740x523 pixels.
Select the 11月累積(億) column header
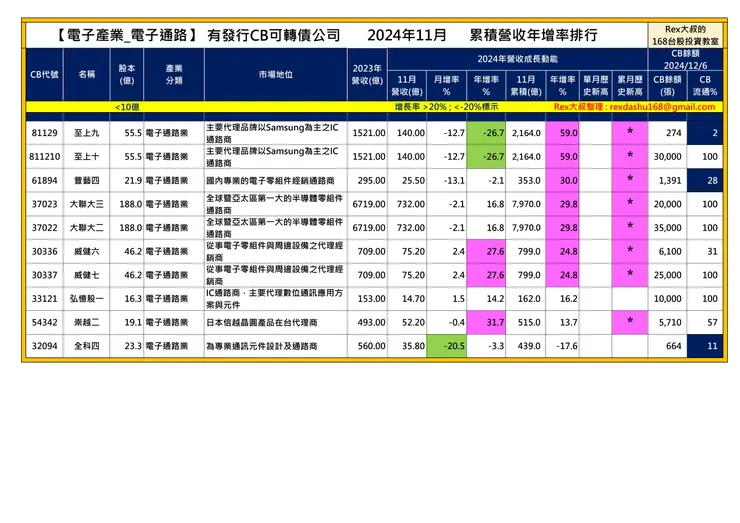tap(525, 86)
